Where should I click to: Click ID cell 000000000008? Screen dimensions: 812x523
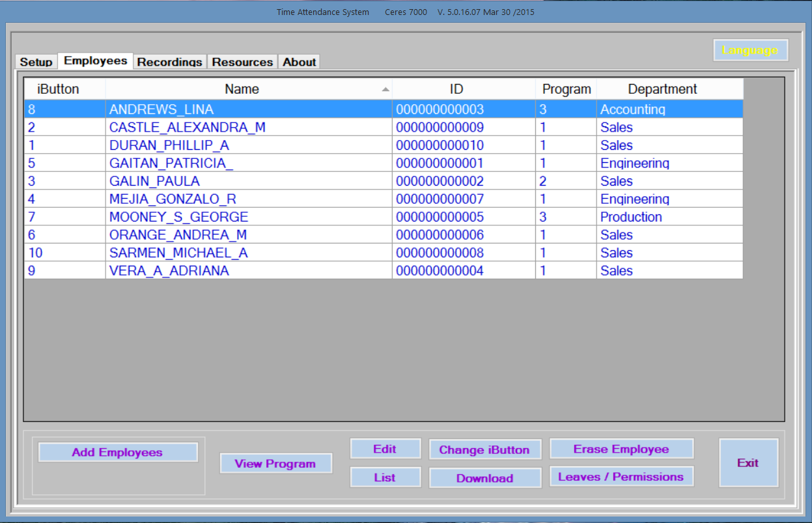coord(464,252)
